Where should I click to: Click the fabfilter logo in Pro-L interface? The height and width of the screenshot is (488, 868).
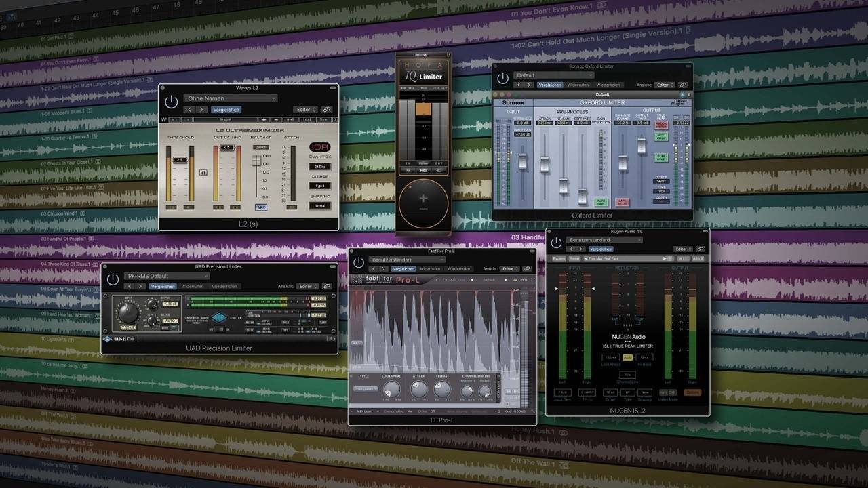click(x=378, y=279)
